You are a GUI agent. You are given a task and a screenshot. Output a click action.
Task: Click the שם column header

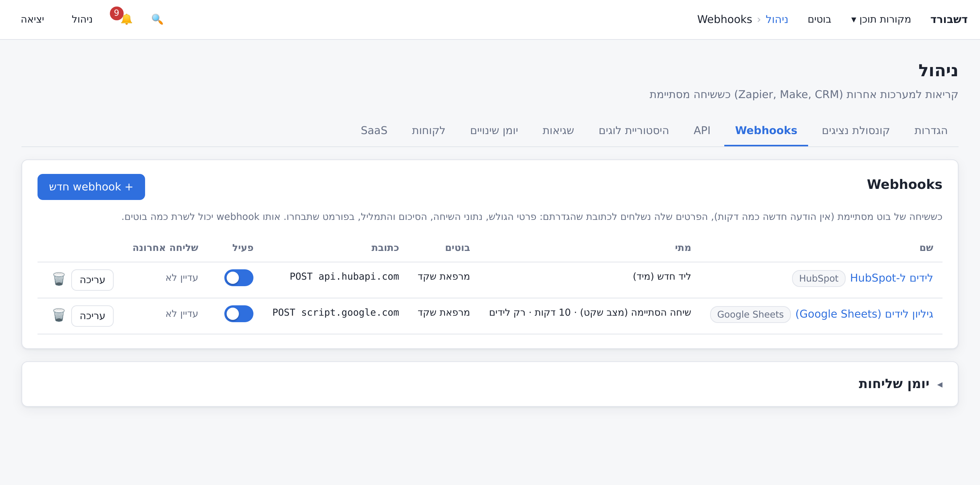coord(926,248)
